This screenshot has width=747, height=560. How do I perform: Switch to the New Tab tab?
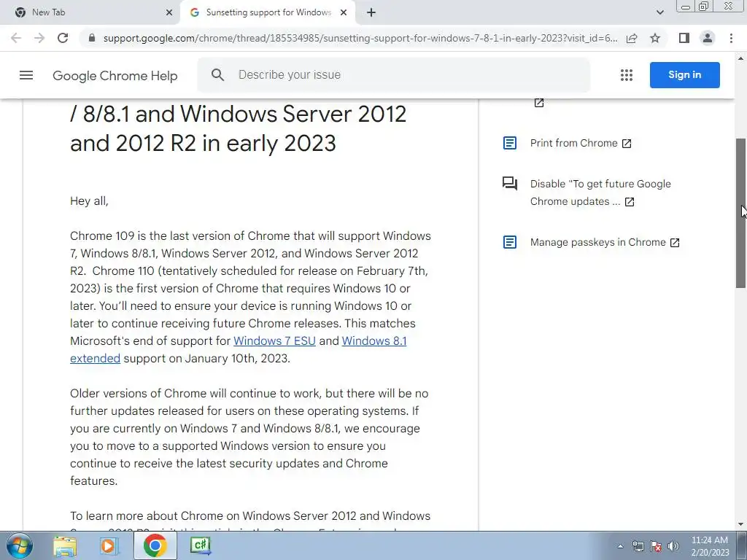(90, 12)
